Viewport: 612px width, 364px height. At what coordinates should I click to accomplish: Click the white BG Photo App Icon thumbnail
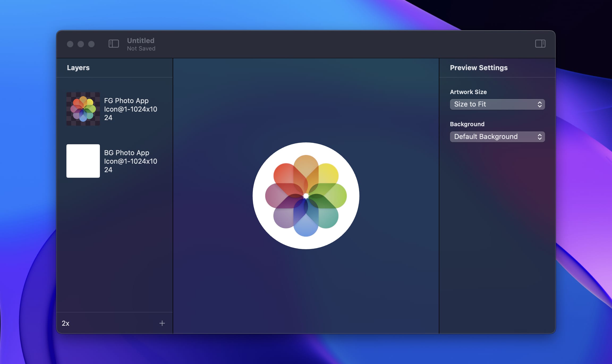pyautogui.click(x=83, y=161)
